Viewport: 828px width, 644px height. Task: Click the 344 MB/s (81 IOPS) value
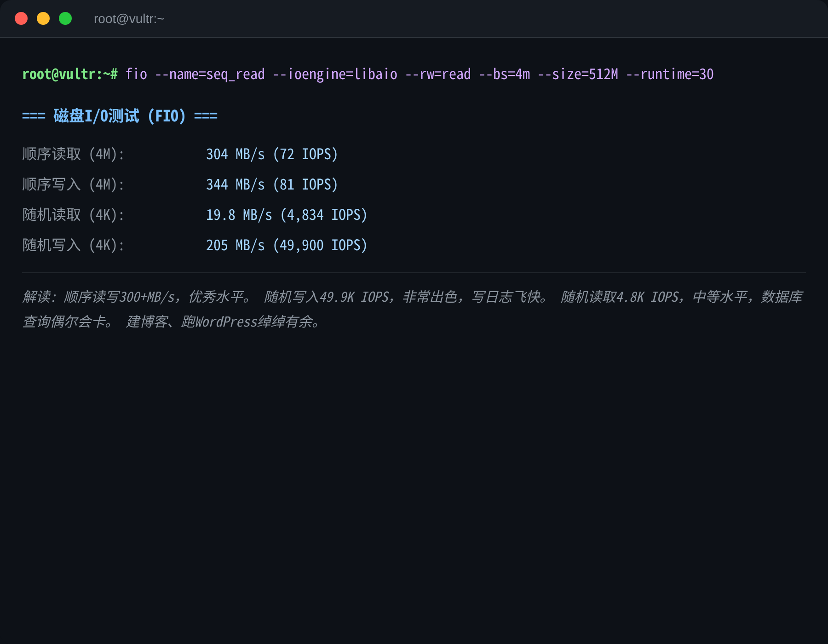tap(272, 184)
